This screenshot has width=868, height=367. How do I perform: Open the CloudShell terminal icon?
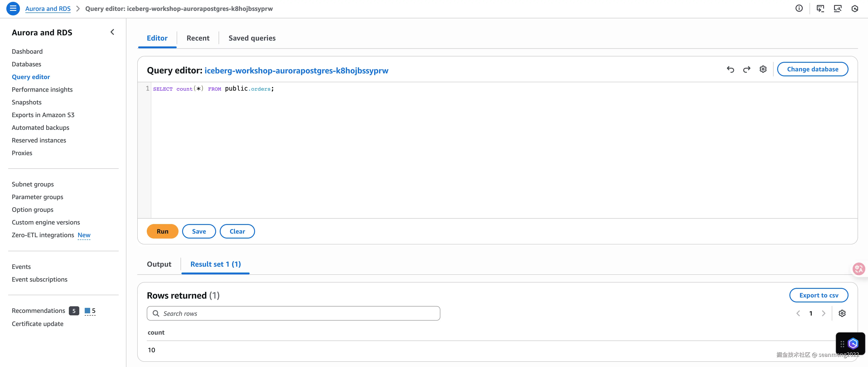pos(820,8)
